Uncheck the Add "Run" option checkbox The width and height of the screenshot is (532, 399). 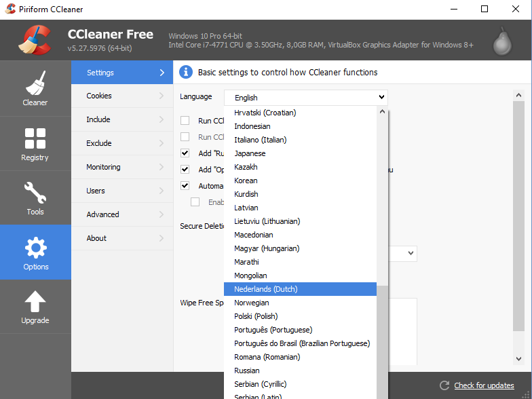tap(185, 153)
